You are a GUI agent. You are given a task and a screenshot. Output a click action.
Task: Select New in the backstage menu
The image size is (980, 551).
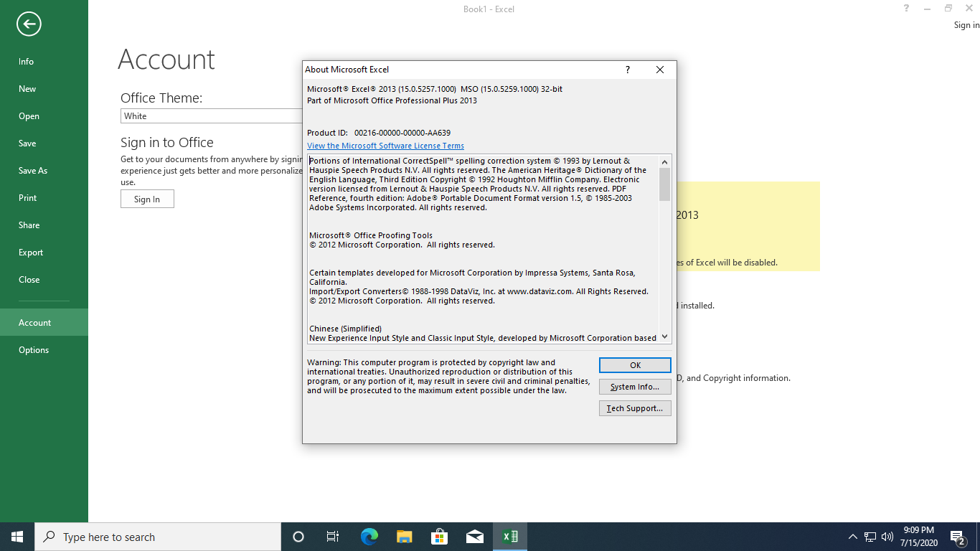point(44,89)
